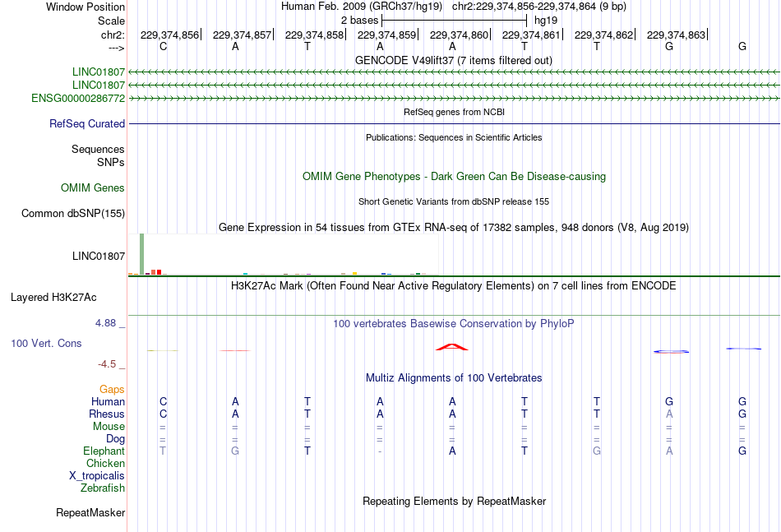This screenshot has width=781, height=532.
Task: Click the dash gap character in the Elephant row
Action: (380, 451)
